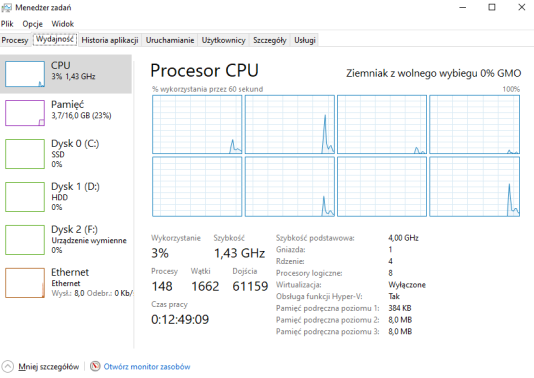Go to the Uruchamianie tab
Viewport: 534px width, 378px height.
[170, 40]
